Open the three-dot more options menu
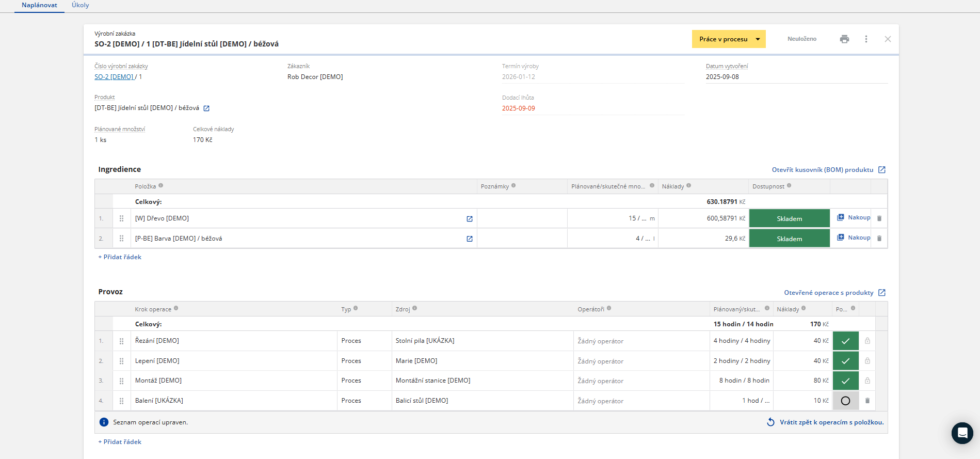This screenshot has width=980, height=459. pos(866,39)
